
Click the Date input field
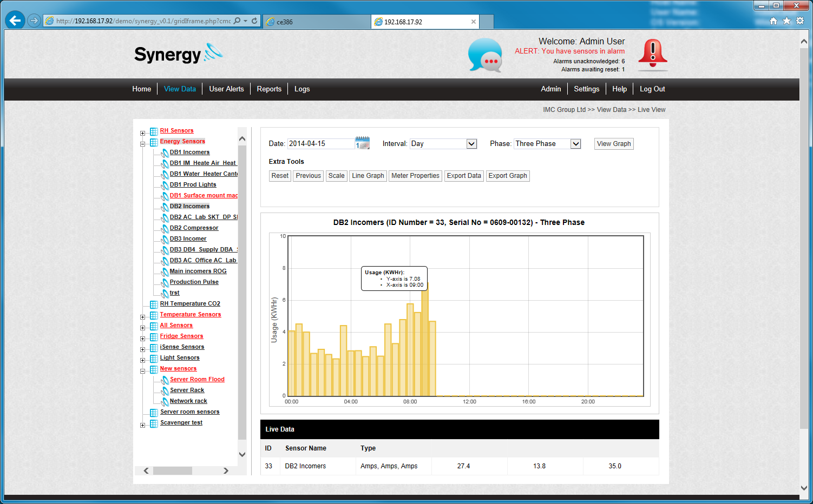pos(320,144)
